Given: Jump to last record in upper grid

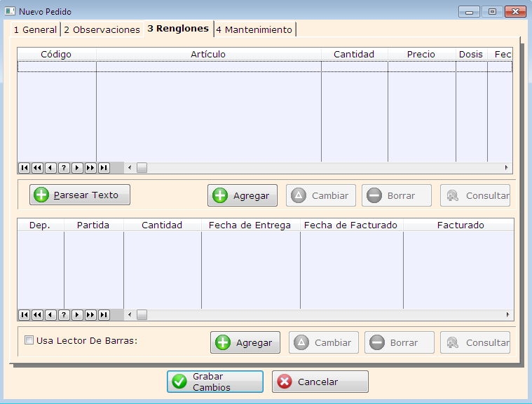Looking at the screenshot, I should pos(104,168).
